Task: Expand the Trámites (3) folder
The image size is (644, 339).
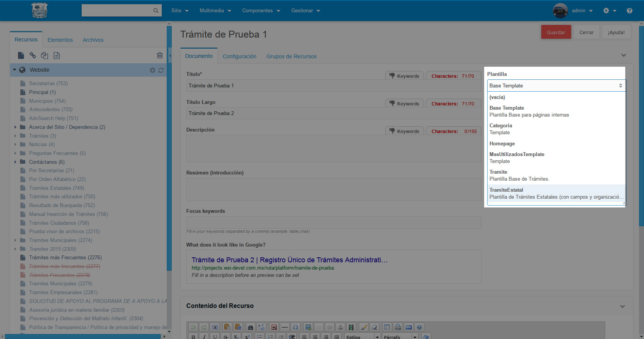Action: [x=15, y=136]
